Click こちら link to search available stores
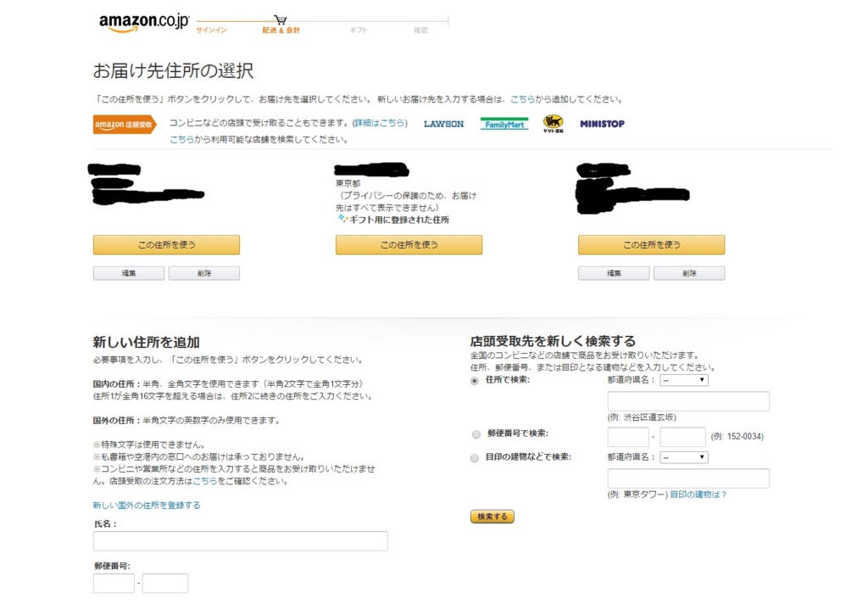This screenshot has width=868, height=604. click(181, 140)
